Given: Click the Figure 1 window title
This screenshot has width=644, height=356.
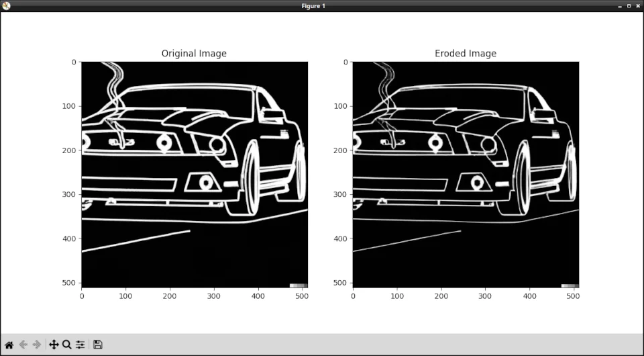Looking at the screenshot, I should (313, 6).
